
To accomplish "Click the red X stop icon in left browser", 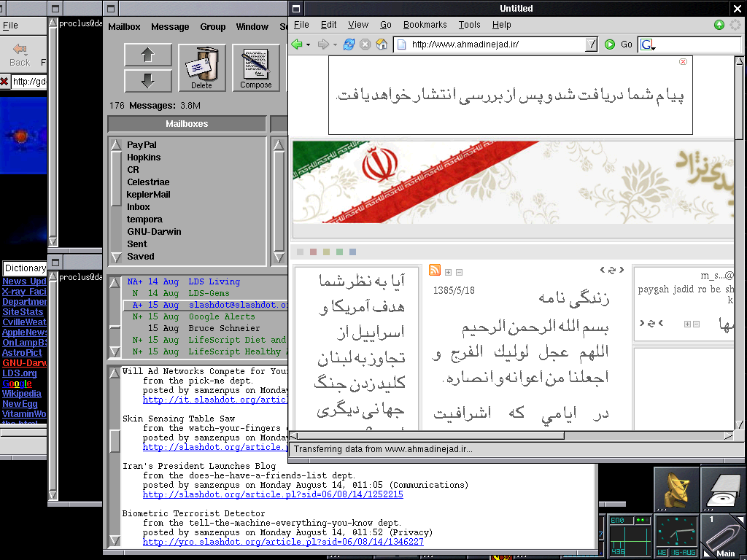I will 4,82.
